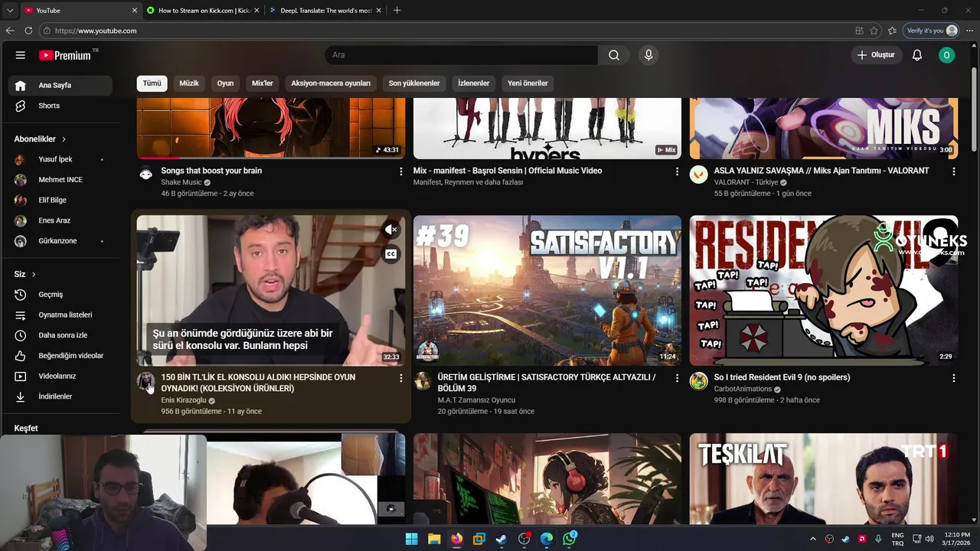Open the browser three-dot settings menu
This screenshot has width=980, height=551.
[969, 31]
